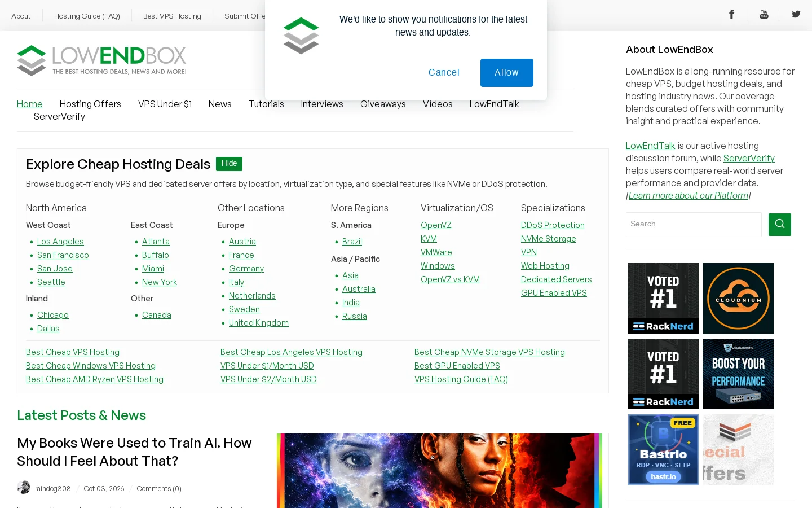
Task: Open the Facebook icon in top bar
Action: [x=731, y=15]
